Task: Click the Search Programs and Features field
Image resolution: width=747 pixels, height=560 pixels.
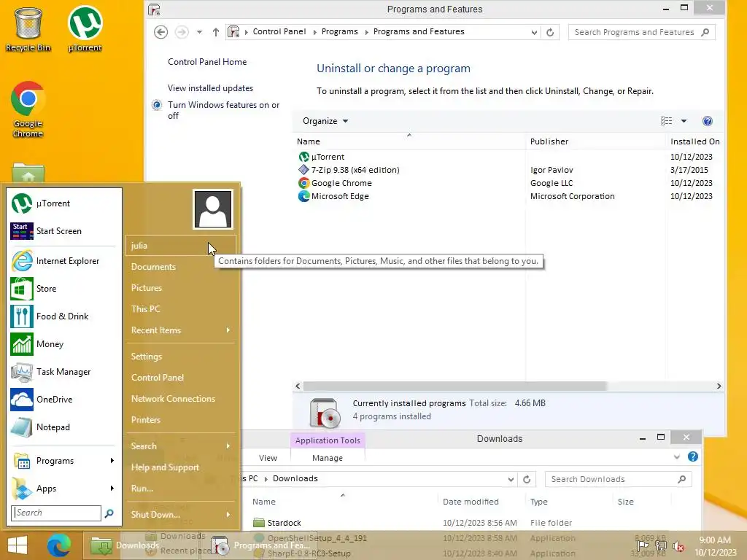Action: [x=641, y=32]
